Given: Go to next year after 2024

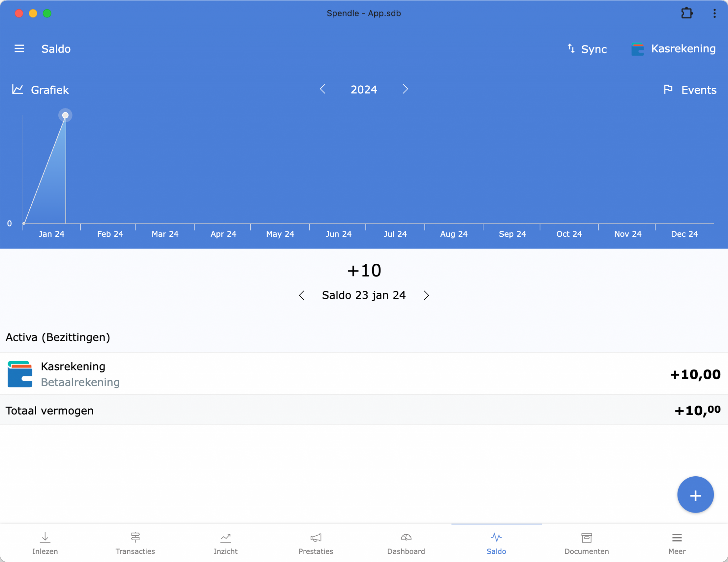Looking at the screenshot, I should 405,89.
